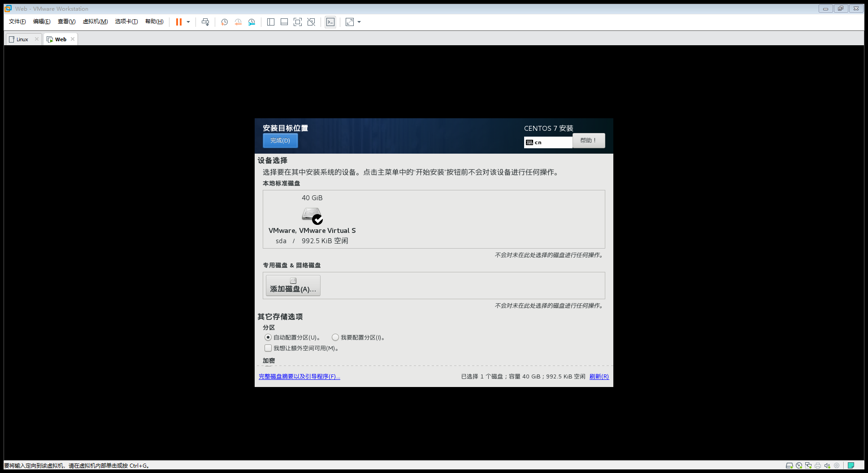The width and height of the screenshot is (868, 473).
Task: Click the '本地标准磁盘' label
Action: (x=282, y=183)
